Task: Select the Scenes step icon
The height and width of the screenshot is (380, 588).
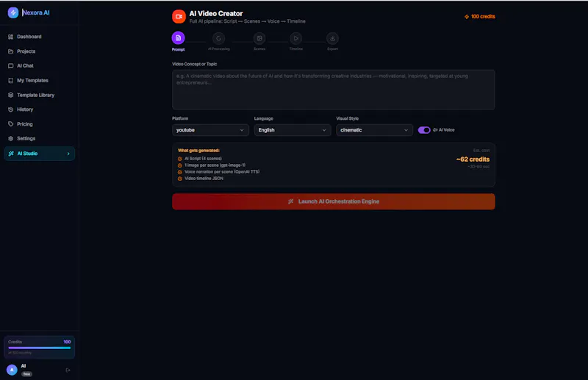Action: click(259, 38)
